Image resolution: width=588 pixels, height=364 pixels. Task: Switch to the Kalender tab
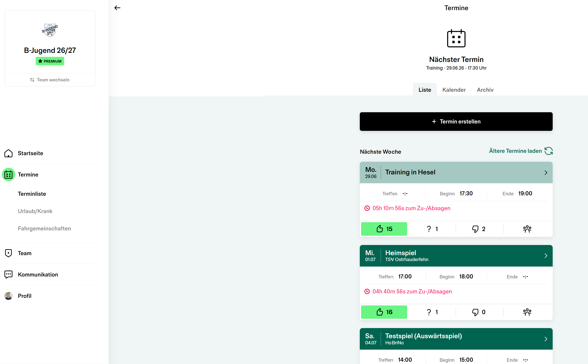click(454, 90)
